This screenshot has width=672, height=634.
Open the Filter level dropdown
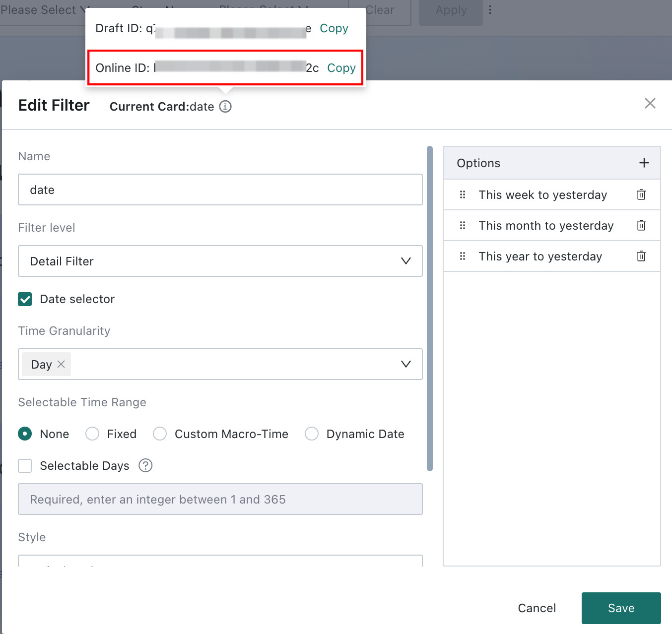coord(220,261)
